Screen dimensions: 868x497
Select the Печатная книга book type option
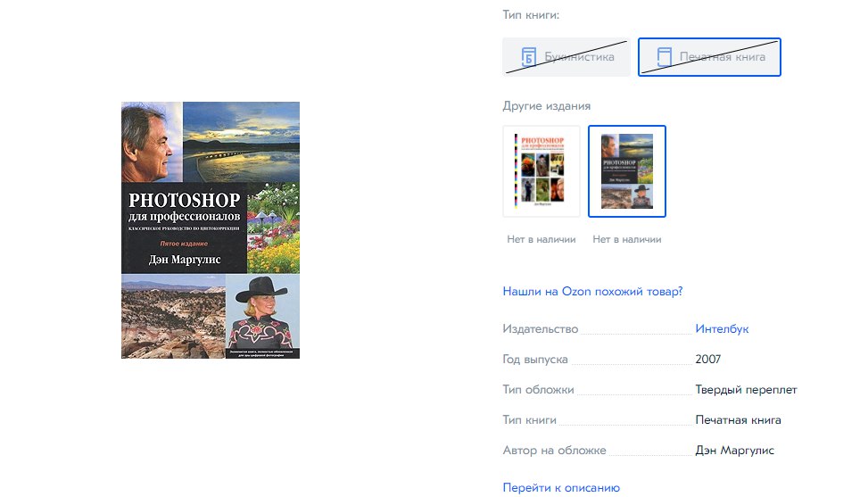click(709, 57)
